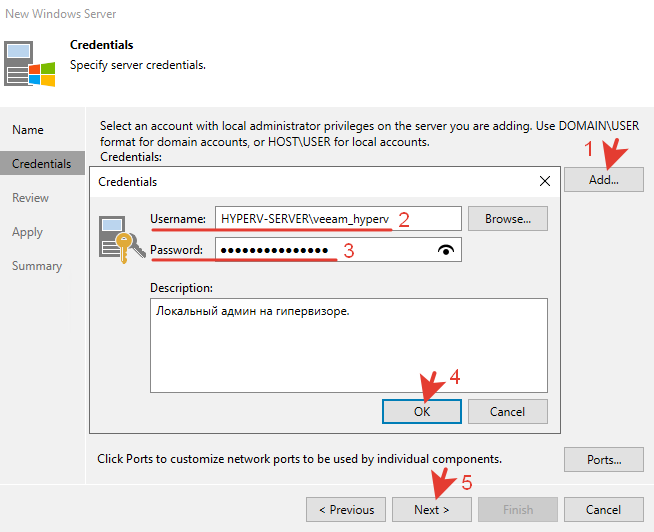Open the Name wizard step
The height and width of the screenshot is (532, 654).
point(28,130)
